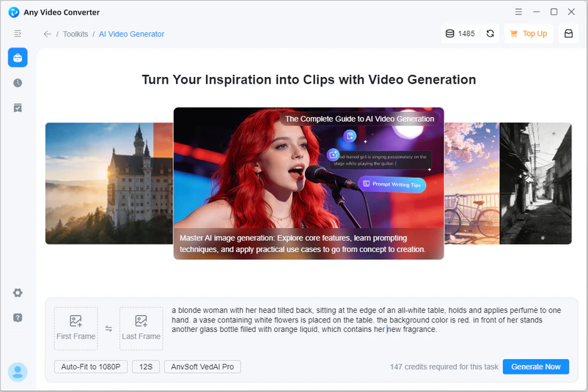Viewport: 588px width, 392px height.
Task: Minimize the Any Video Converter window
Action: point(536,12)
